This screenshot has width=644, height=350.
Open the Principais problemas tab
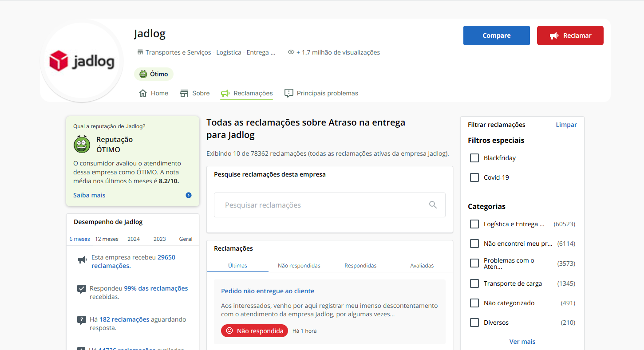pyautogui.click(x=321, y=93)
